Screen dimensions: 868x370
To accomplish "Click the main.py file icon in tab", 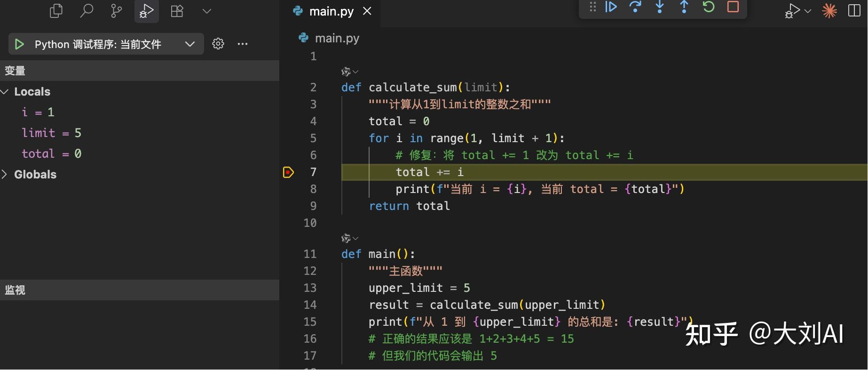I will point(298,11).
